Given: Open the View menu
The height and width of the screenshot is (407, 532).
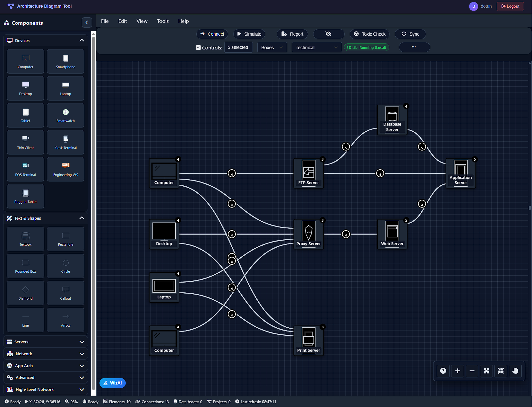Looking at the screenshot, I should point(142,21).
